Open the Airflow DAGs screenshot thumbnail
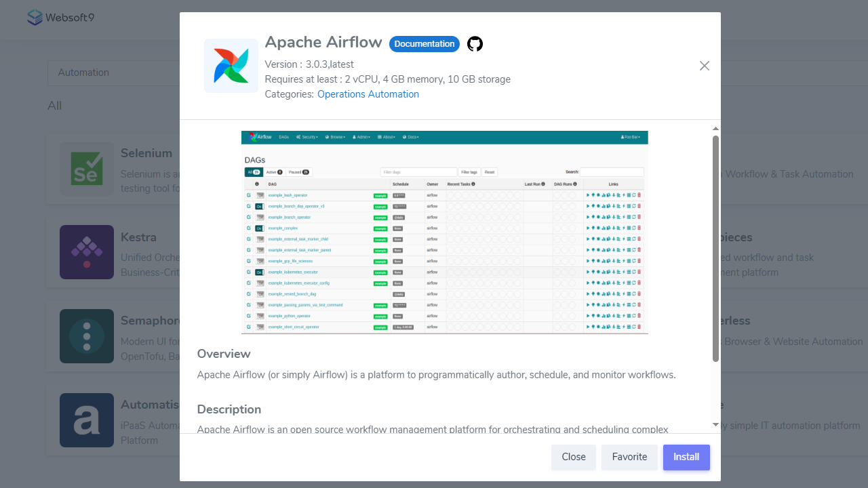This screenshot has width=868, height=488. click(x=445, y=232)
